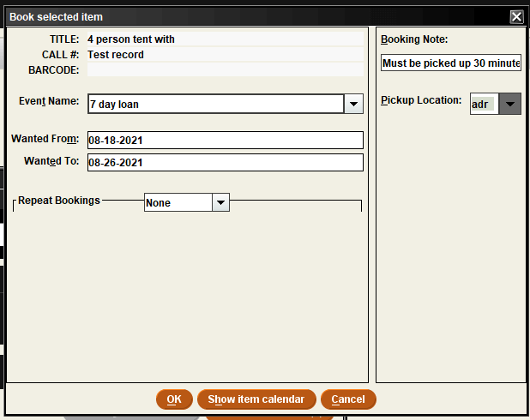
Task: Open the Event Name dropdown arrow
Action: pyautogui.click(x=353, y=104)
